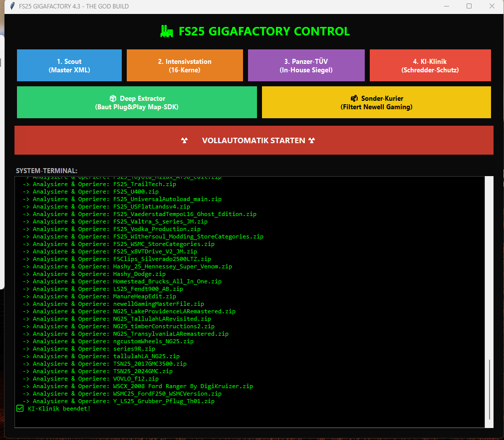Click the terminal scrollbar thumb
504x440 pixels.
(490, 389)
